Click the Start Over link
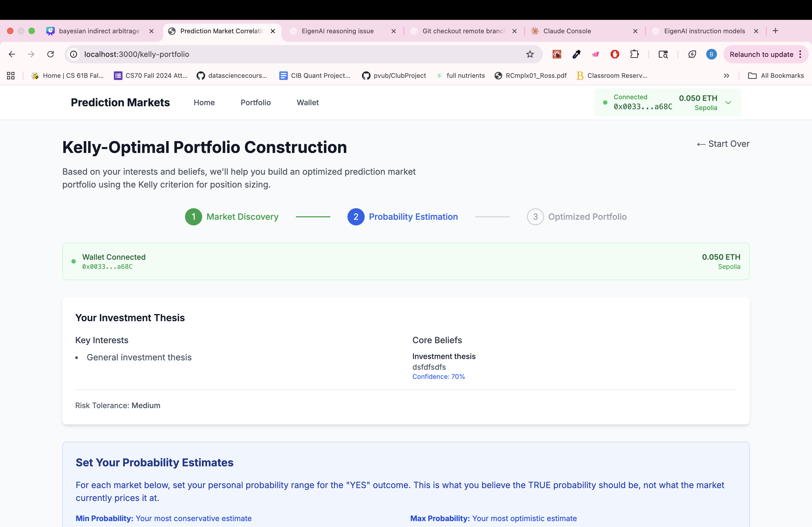Viewport: 812px width, 527px height. [723, 144]
